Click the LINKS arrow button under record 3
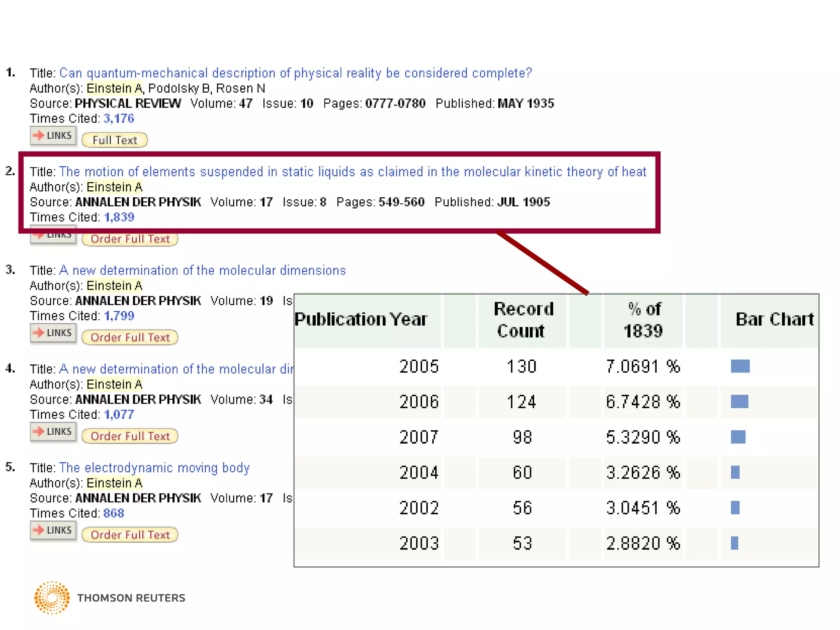Screen dimensions: 840x630 [x=53, y=333]
